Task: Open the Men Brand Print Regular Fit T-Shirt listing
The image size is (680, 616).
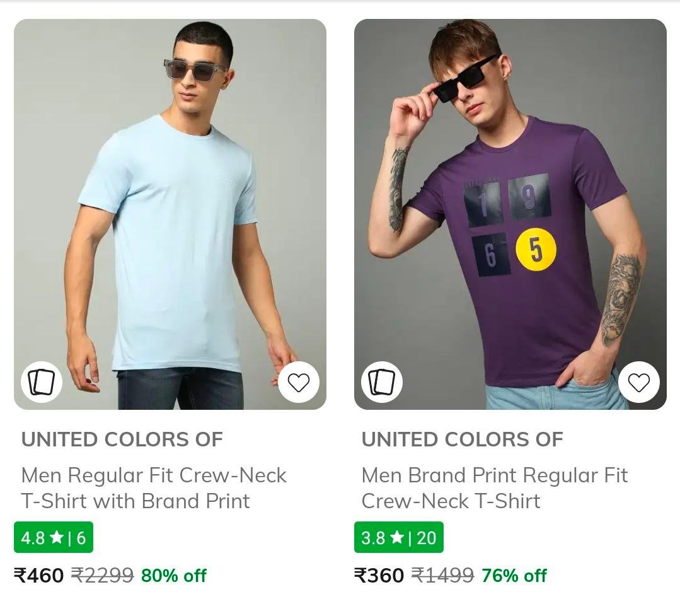Action: pos(495,489)
